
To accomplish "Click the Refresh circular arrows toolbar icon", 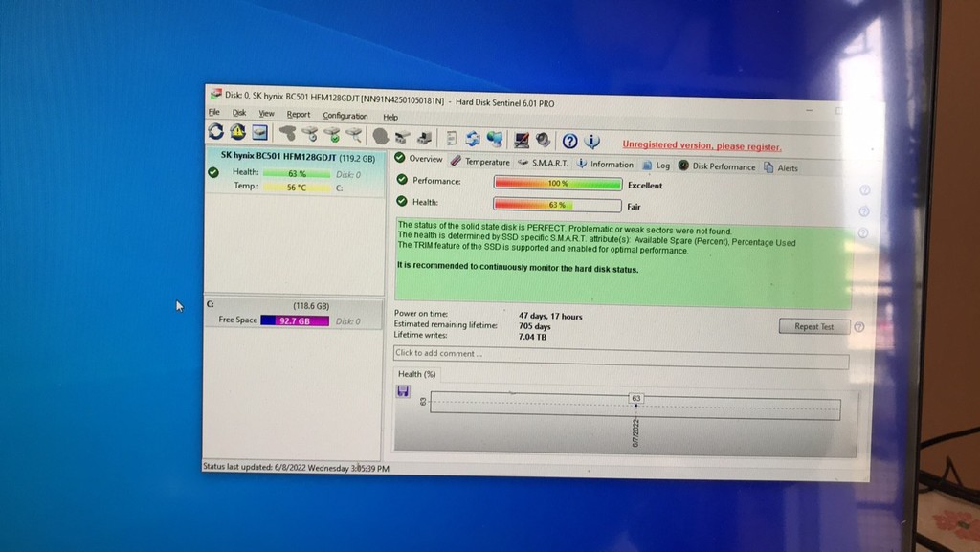I will [215, 131].
